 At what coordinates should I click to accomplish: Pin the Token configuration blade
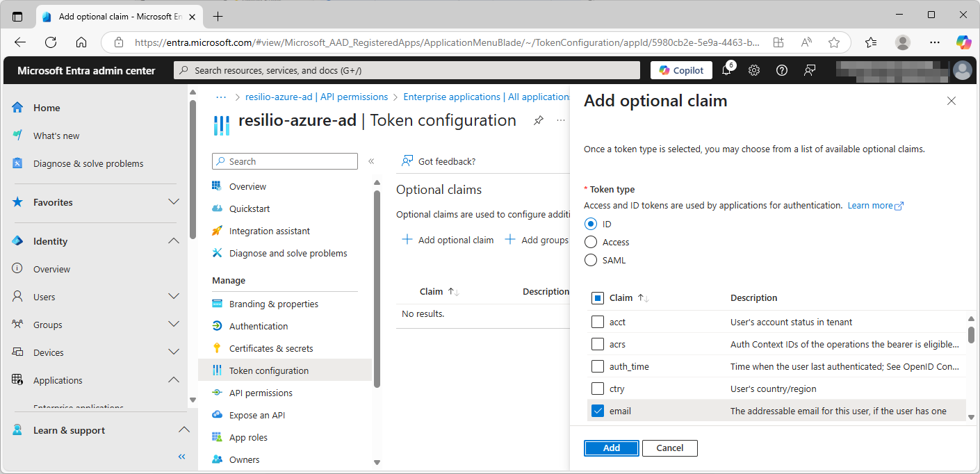[538, 120]
